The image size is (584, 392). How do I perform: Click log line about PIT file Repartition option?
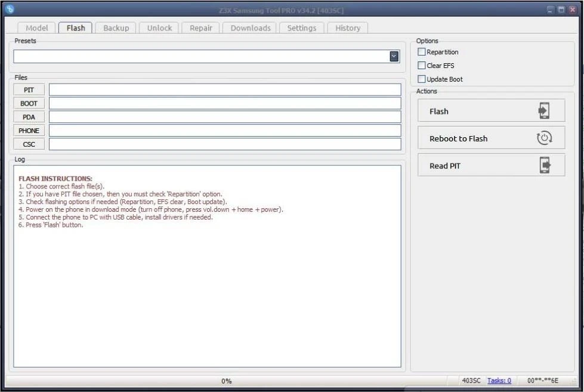tap(120, 194)
